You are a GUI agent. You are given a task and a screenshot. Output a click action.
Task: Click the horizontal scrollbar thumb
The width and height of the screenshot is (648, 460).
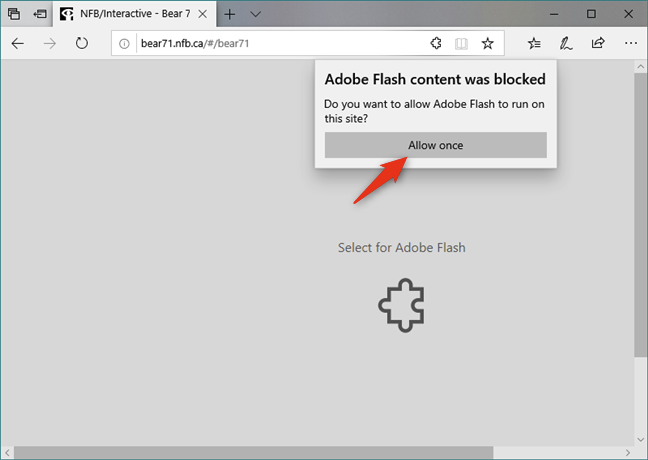click(x=254, y=453)
